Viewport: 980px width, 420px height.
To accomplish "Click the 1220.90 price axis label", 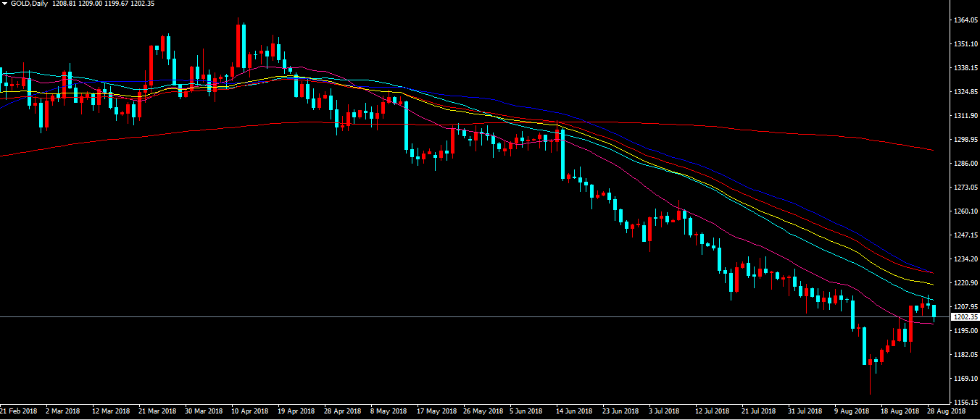I will tap(968, 283).
